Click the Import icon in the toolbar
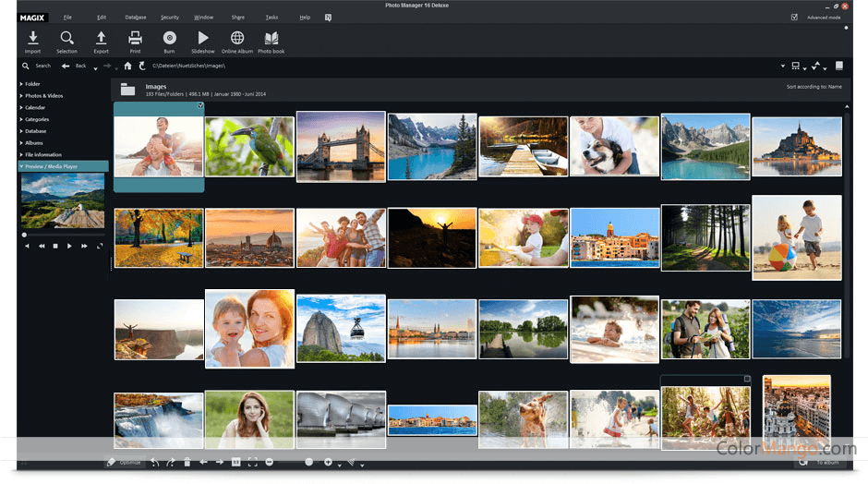 tap(33, 40)
